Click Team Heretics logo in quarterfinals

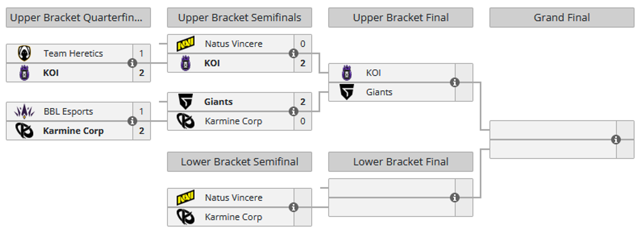[25, 54]
